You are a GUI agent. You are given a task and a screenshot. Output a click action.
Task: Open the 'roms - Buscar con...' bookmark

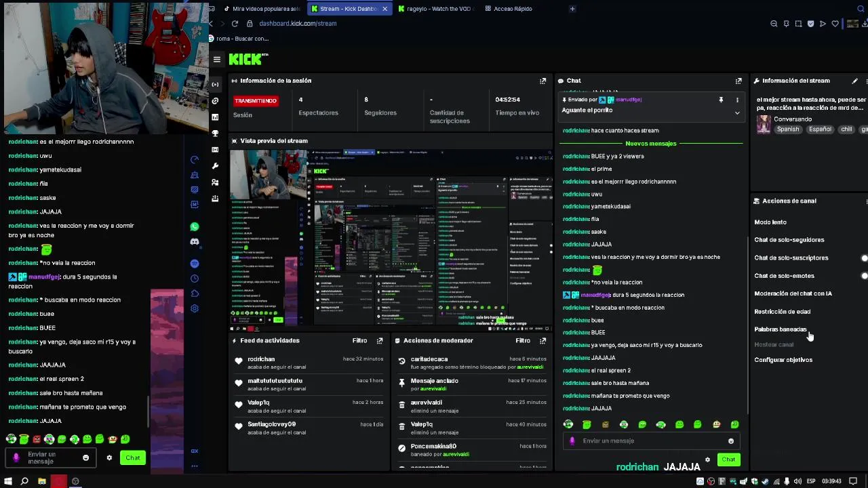[239, 39]
